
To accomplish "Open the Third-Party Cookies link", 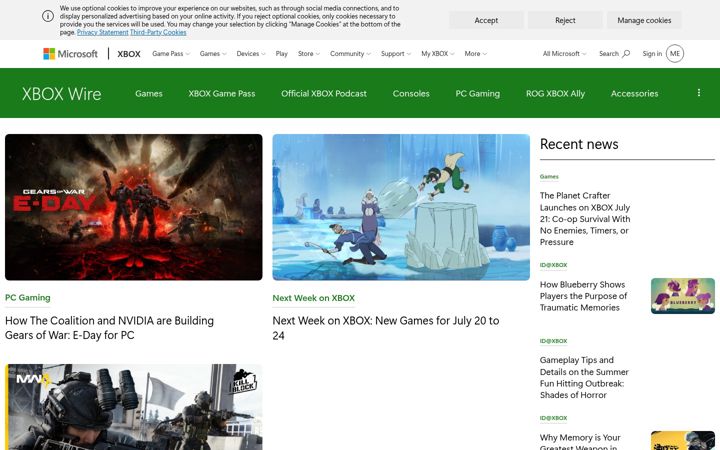I will click(158, 33).
